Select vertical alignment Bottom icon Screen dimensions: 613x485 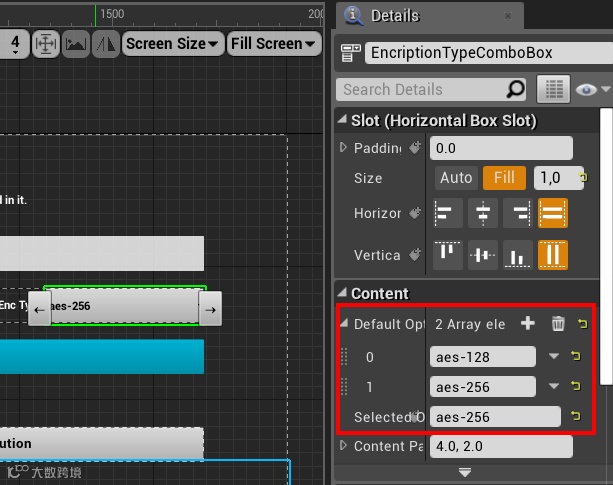tap(518, 255)
